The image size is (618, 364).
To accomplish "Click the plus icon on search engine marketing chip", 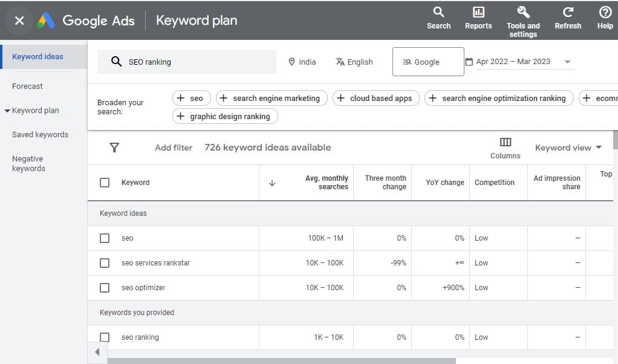I will (224, 98).
